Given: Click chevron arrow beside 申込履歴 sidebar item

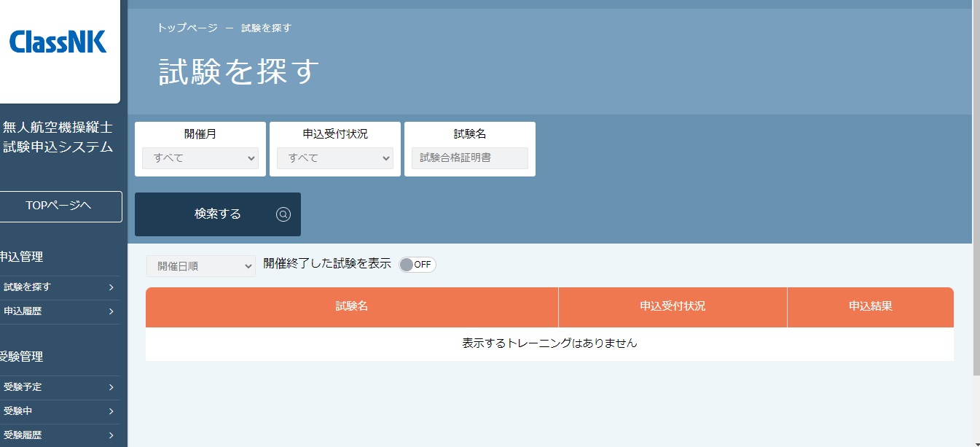Looking at the screenshot, I should coord(111,311).
